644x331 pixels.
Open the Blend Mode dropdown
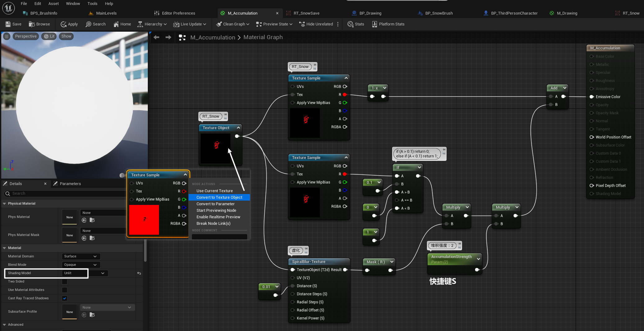(x=81, y=265)
